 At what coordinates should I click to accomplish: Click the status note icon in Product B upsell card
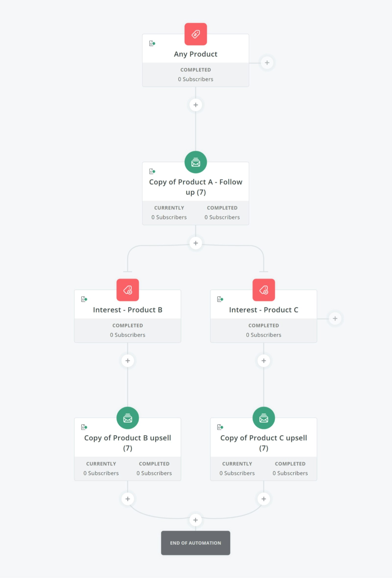click(x=84, y=427)
